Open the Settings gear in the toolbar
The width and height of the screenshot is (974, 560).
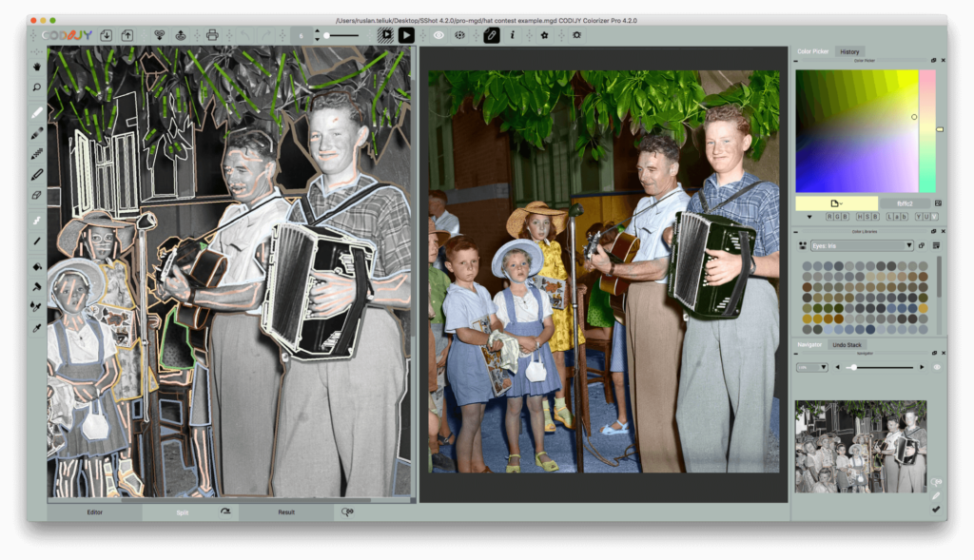pos(576,34)
